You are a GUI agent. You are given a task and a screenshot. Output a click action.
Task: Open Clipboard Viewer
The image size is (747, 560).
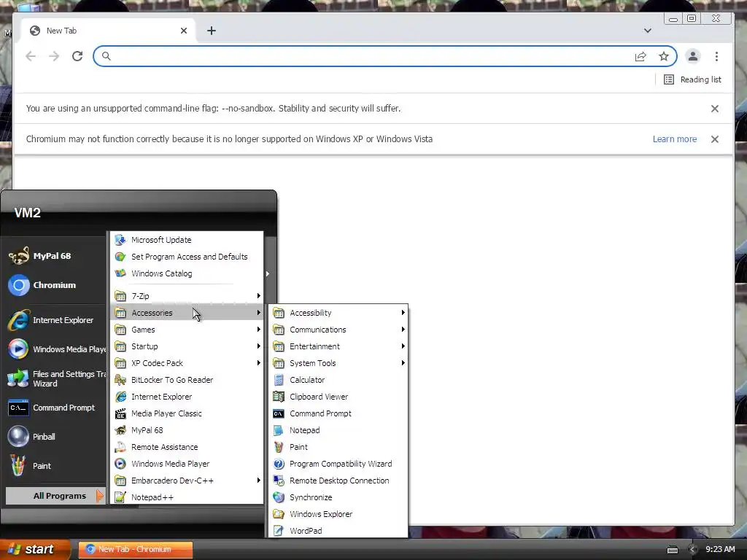338,397
